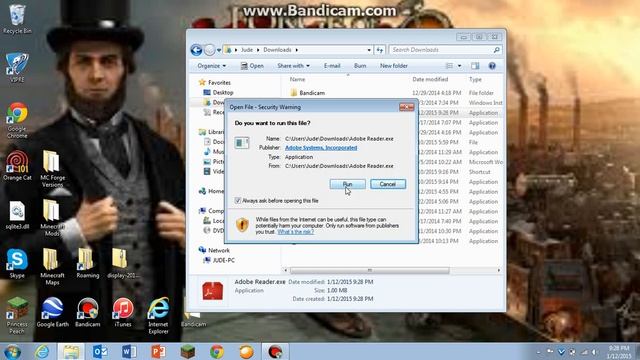Open the Adobe Systems, Incorporated publisher link

[321, 148]
